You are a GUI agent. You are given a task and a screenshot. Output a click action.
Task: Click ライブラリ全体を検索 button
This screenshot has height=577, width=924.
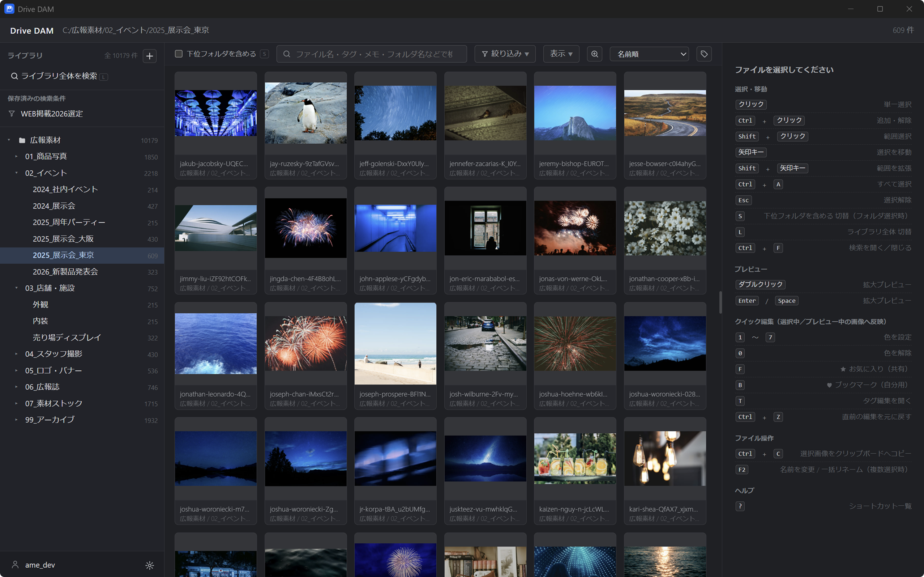(59, 76)
